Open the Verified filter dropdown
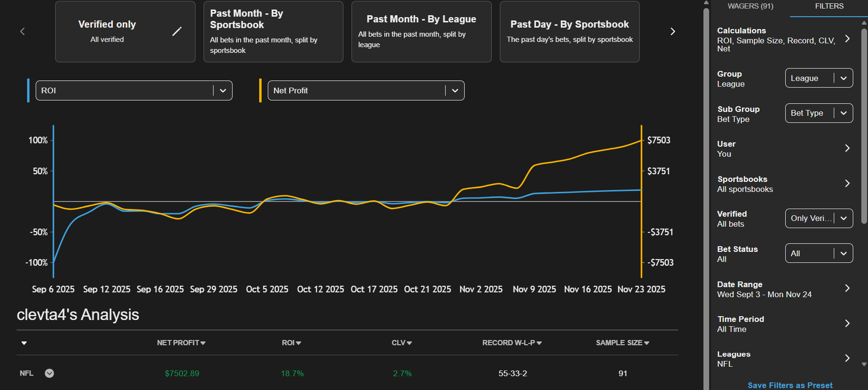868x390 pixels. [819, 218]
